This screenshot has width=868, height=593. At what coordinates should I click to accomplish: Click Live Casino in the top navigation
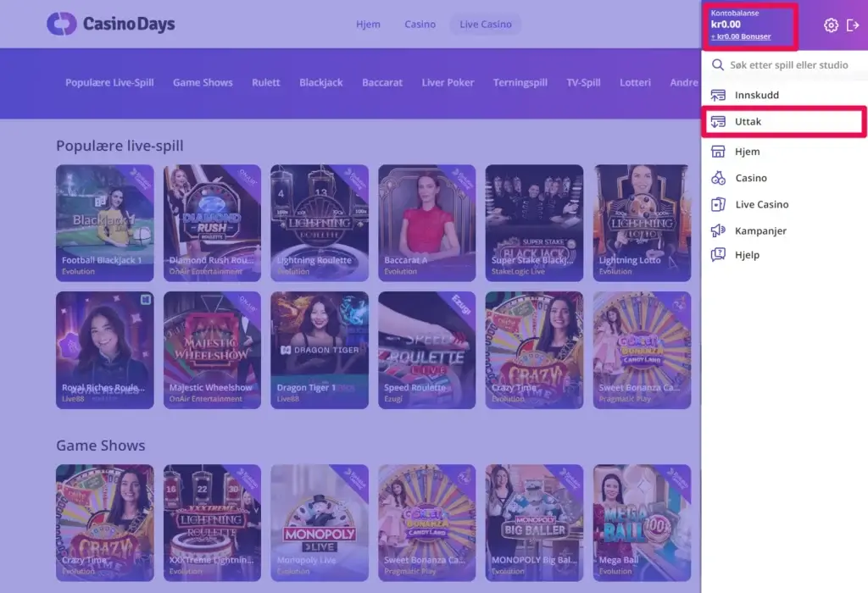[486, 25]
